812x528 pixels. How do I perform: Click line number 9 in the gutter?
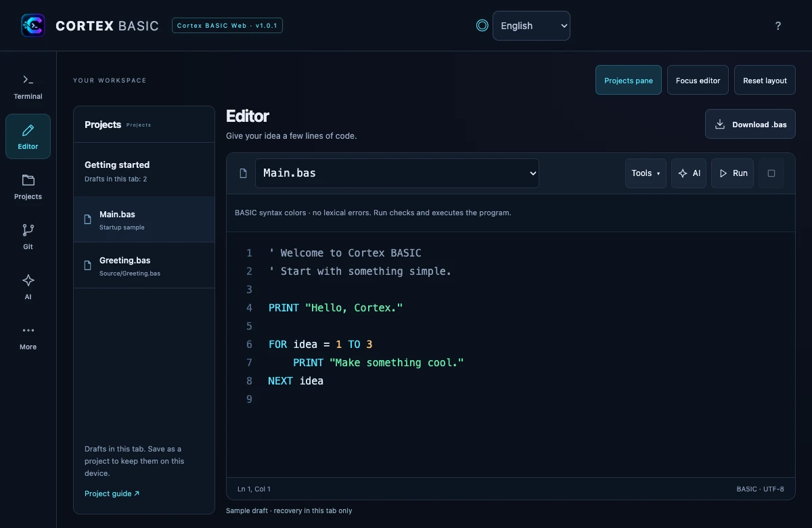point(249,399)
